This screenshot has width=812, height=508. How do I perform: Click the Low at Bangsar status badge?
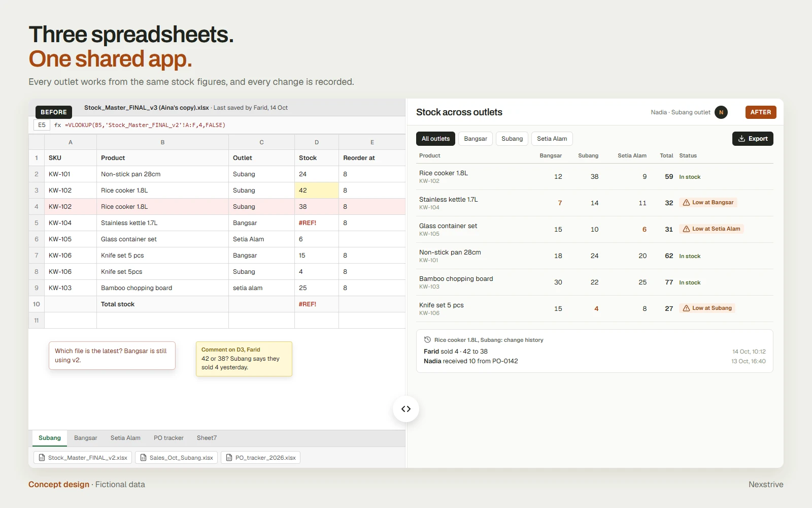[708, 203]
